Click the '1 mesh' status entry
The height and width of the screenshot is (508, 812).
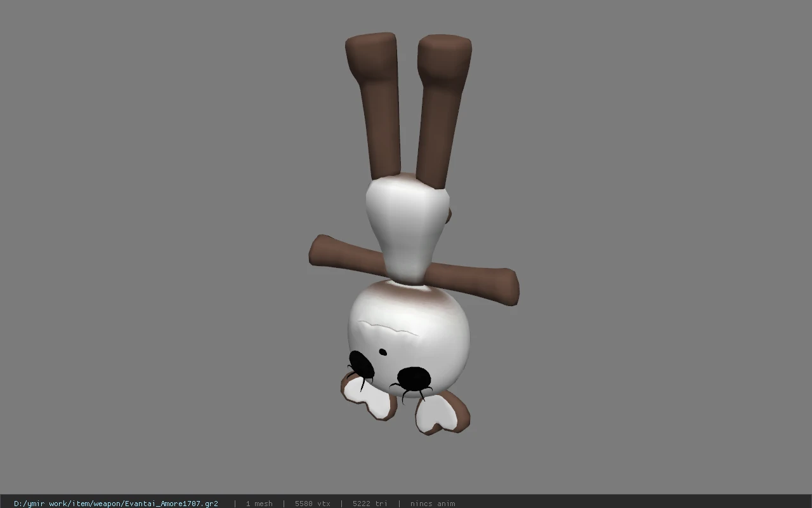point(259,504)
